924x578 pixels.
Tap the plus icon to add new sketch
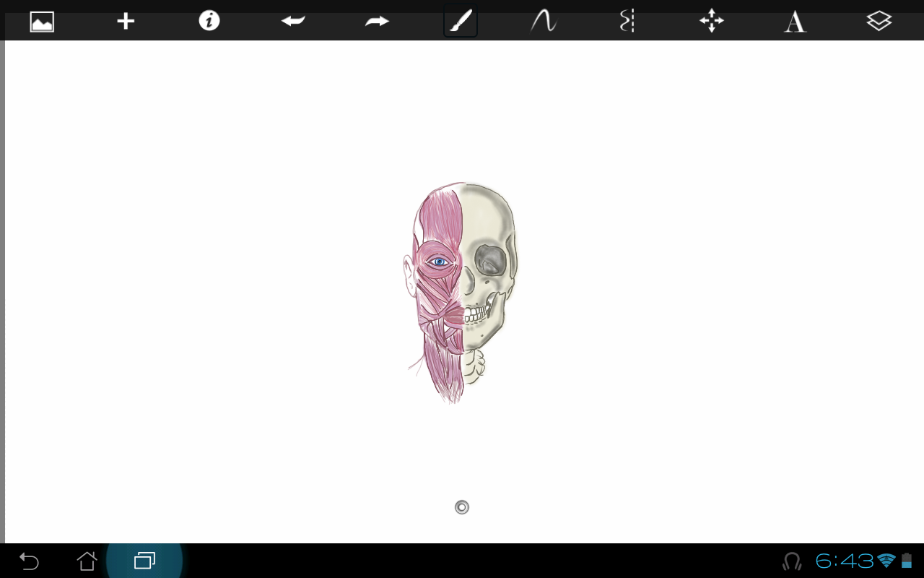(126, 22)
